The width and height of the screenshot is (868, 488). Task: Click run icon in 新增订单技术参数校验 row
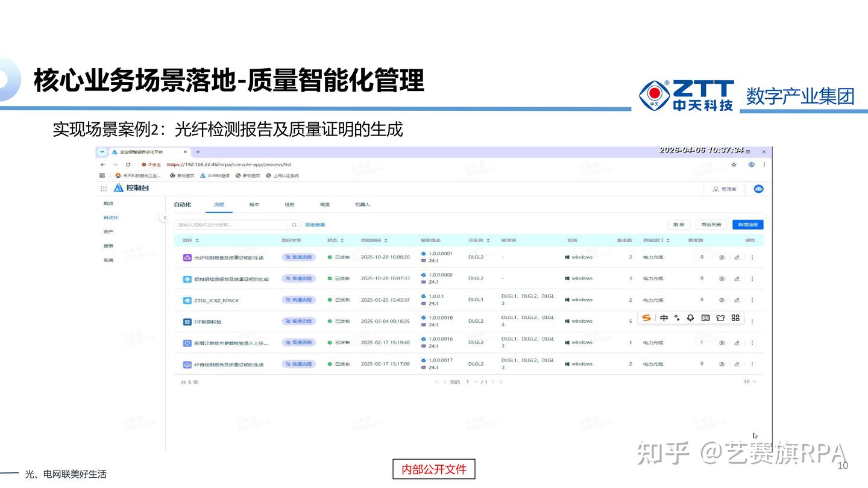722,343
